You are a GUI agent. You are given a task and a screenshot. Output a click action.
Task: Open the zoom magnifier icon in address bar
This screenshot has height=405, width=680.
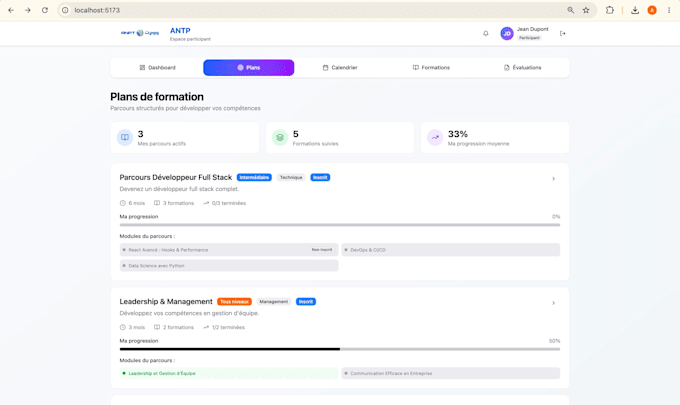(x=571, y=10)
